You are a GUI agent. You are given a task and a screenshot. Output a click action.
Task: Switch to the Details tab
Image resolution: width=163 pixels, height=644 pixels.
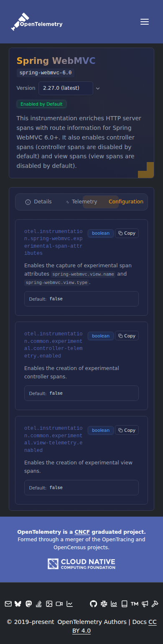pos(38,202)
